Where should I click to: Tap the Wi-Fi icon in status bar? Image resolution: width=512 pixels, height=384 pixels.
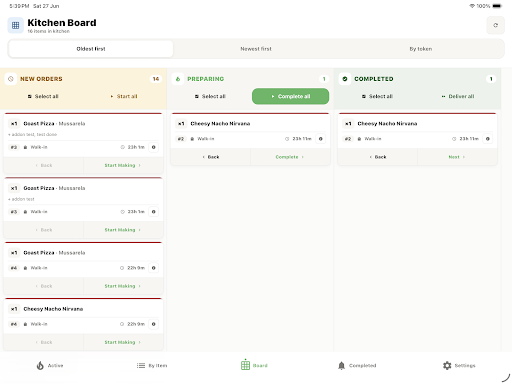[x=472, y=6]
